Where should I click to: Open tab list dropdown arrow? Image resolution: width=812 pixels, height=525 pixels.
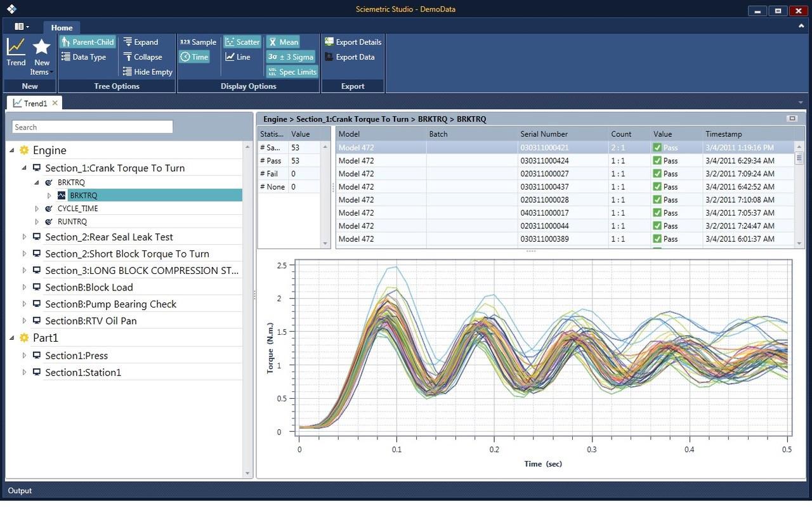click(801, 103)
